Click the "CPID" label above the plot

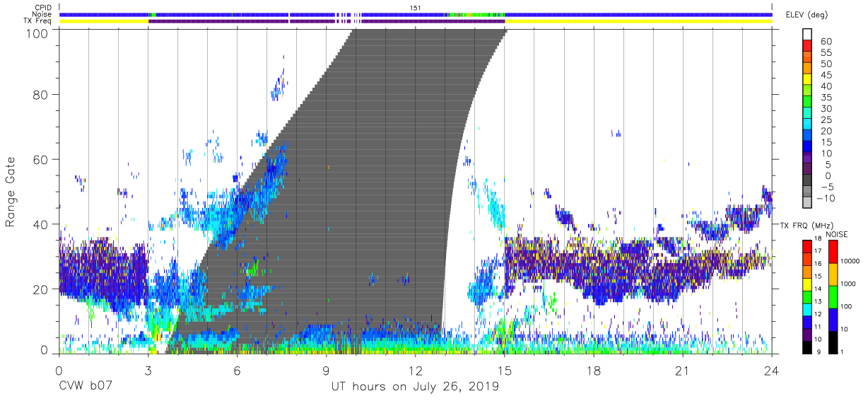click(43, 8)
